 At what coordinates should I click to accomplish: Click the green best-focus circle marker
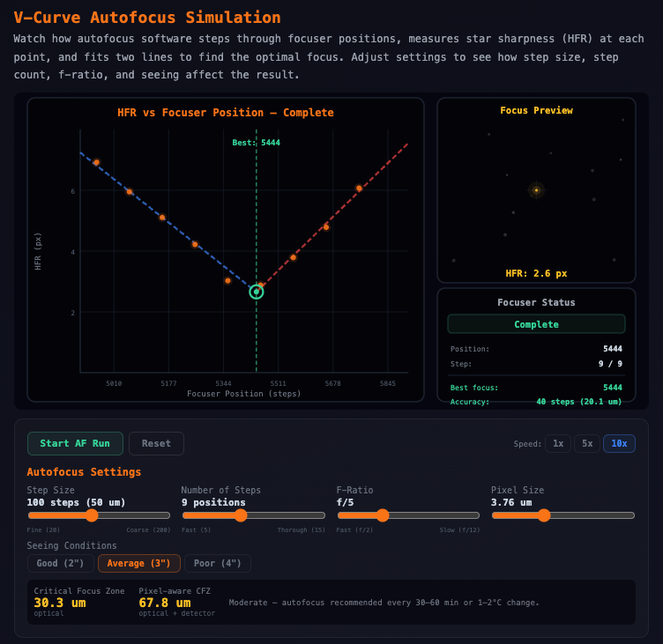(x=257, y=292)
